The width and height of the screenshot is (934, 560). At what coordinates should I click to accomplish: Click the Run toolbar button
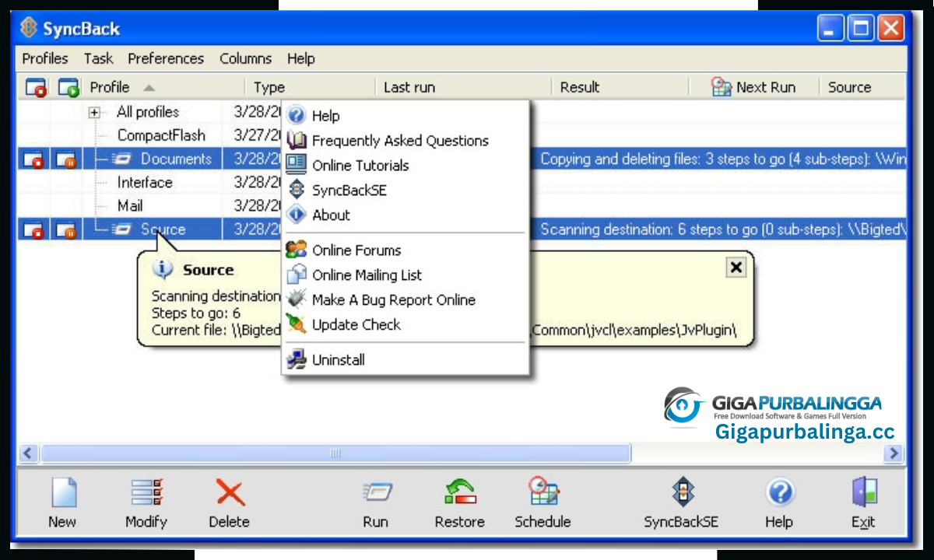click(x=376, y=503)
